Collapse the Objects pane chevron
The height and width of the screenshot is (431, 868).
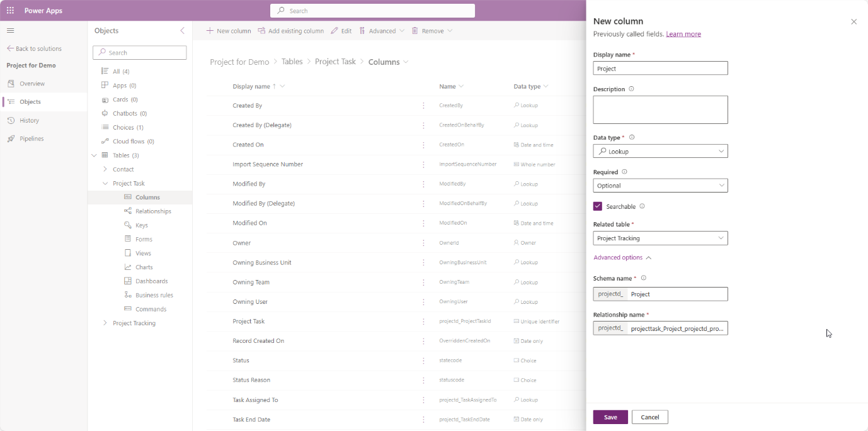[x=183, y=30]
